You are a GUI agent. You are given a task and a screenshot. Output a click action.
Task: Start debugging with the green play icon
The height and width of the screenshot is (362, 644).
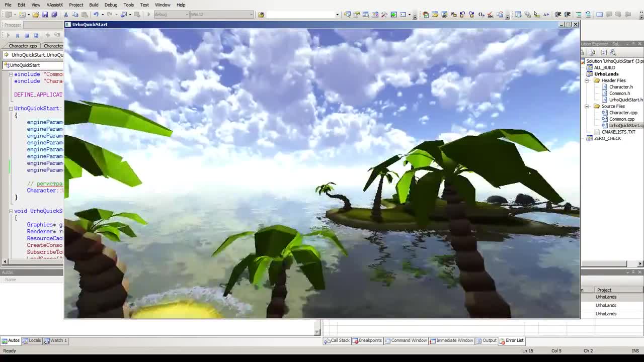point(8,35)
